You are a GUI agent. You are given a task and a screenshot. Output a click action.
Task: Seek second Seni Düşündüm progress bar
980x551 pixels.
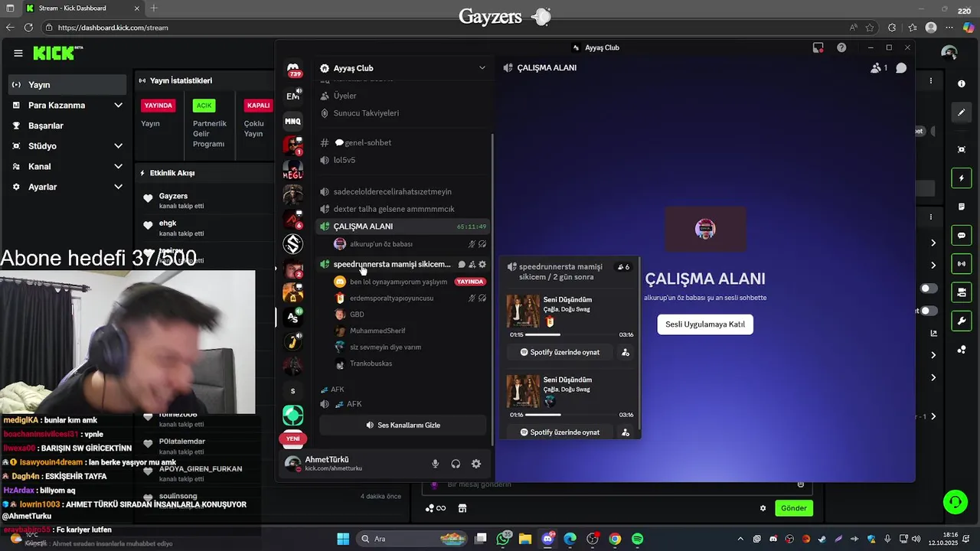(570, 415)
